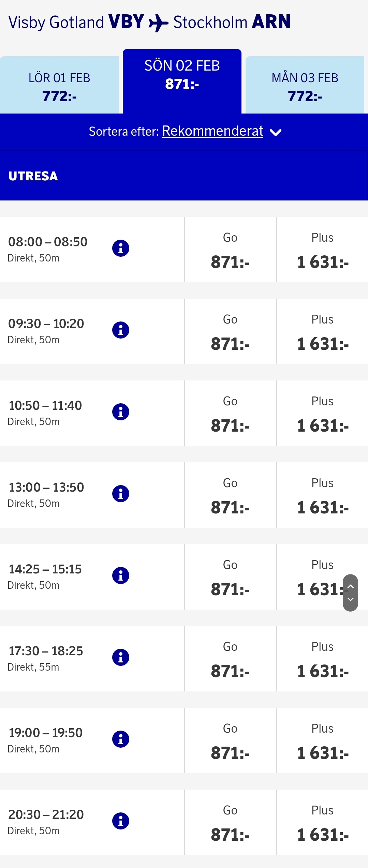Click the floating up/down scroll handle
The width and height of the screenshot is (368, 868).
pyautogui.click(x=350, y=593)
